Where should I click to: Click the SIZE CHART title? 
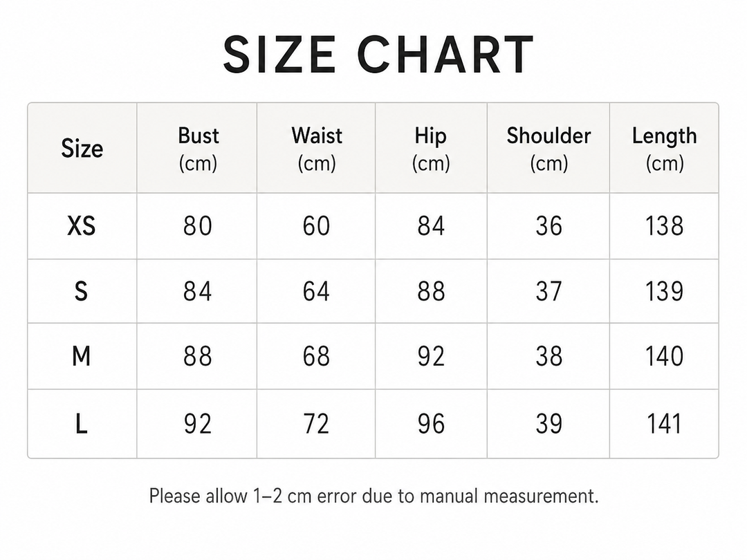(x=378, y=55)
